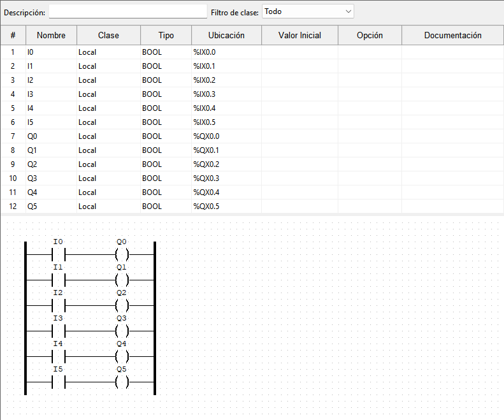504x420 pixels.
Task: Select the Q2 coil in the ladder diagram
Action: click(122, 305)
